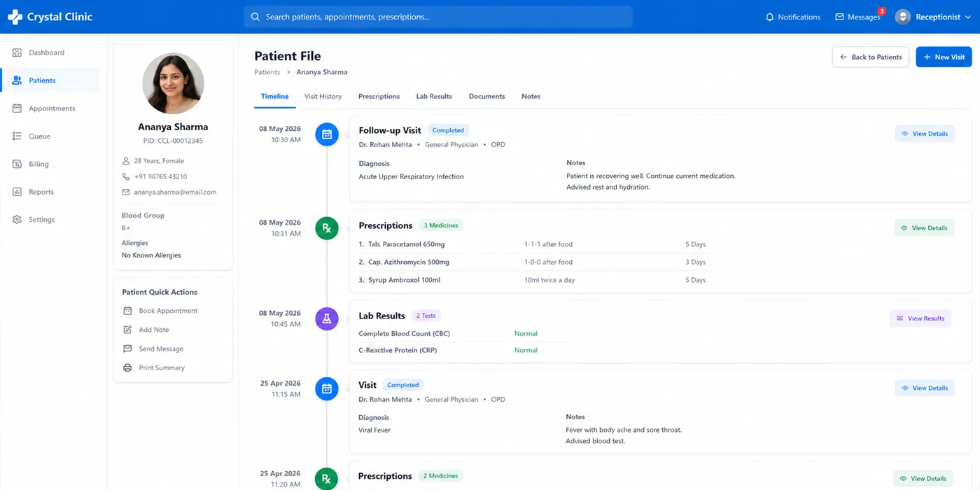This screenshot has width=980, height=490.
Task: Click the Messages envelope icon
Action: pyautogui.click(x=839, y=17)
